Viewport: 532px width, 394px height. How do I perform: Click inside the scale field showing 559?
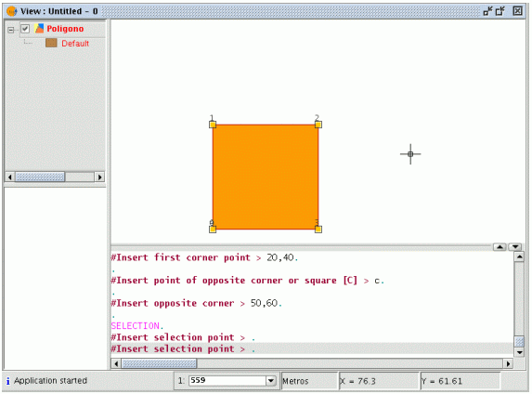pyautogui.click(x=227, y=381)
